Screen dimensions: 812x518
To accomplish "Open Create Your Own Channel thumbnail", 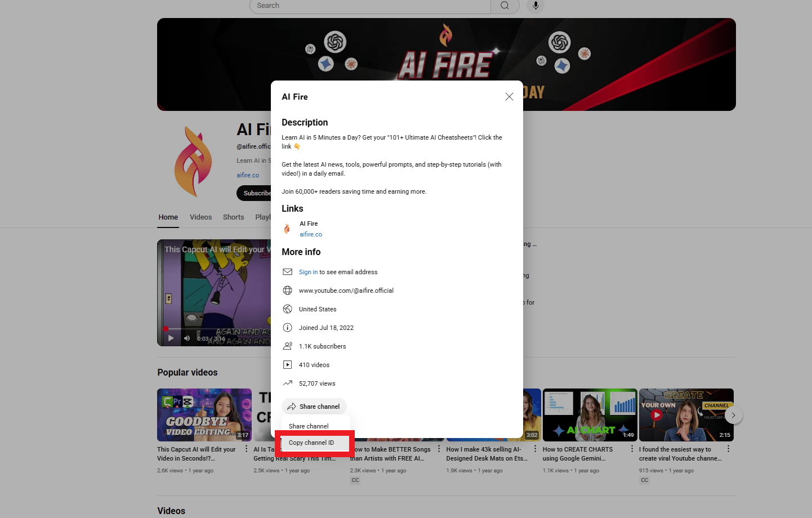I will tap(686, 415).
